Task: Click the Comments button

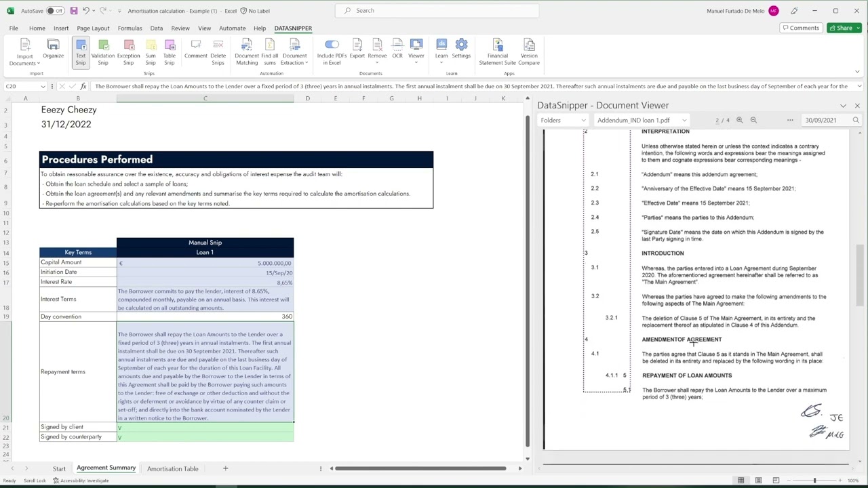Action: click(800, 28)
